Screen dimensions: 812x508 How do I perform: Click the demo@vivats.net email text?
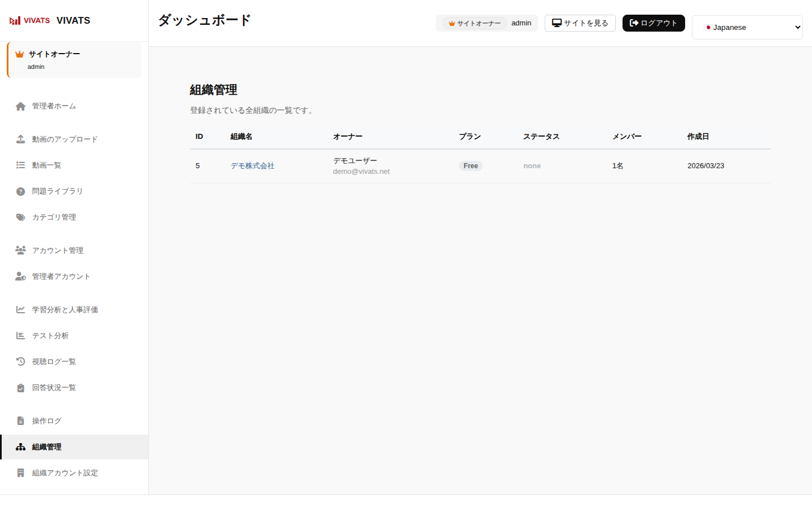tap(361, 172)
